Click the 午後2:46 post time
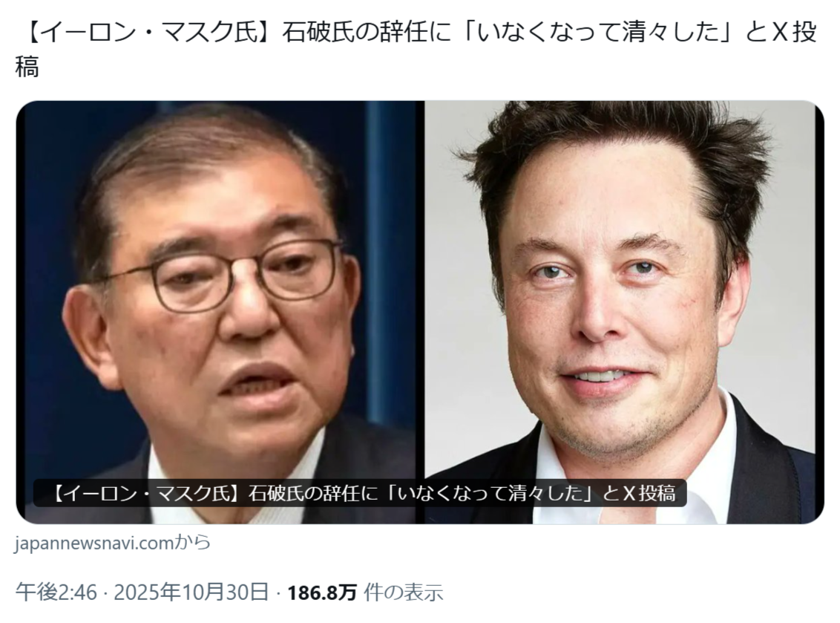 [56, 593]
